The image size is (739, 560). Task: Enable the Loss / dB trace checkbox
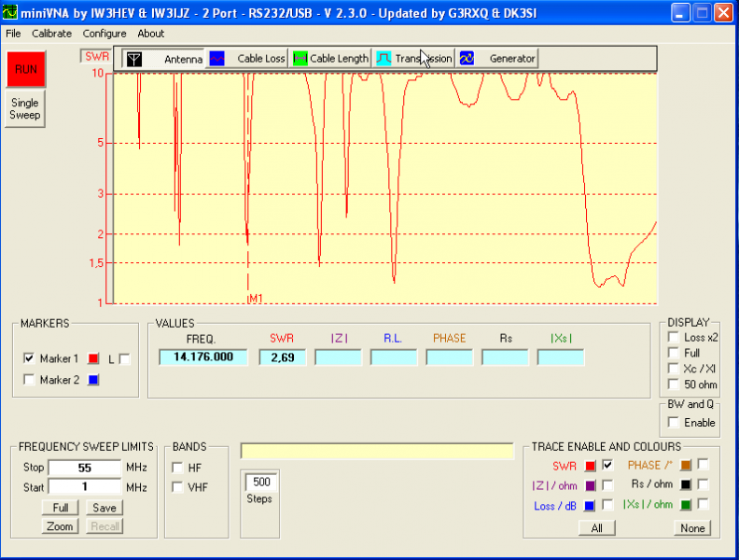[608, 505]
